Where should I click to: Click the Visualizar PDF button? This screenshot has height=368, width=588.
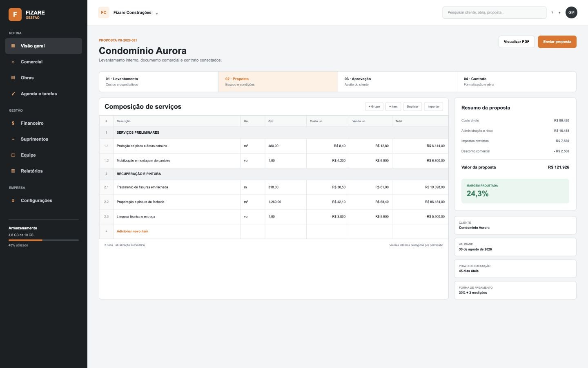click(517, 42)
